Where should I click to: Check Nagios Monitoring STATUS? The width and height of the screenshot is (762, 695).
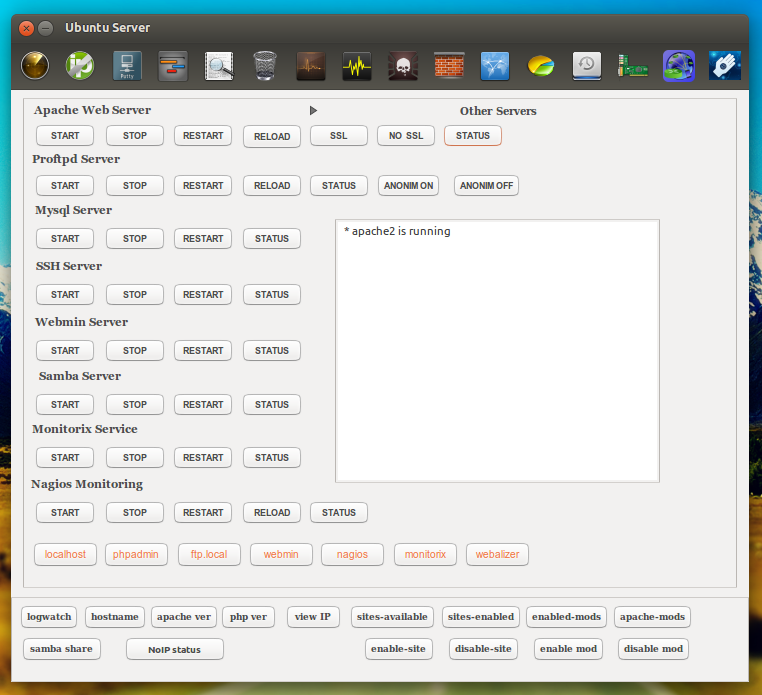click(339, 513)
